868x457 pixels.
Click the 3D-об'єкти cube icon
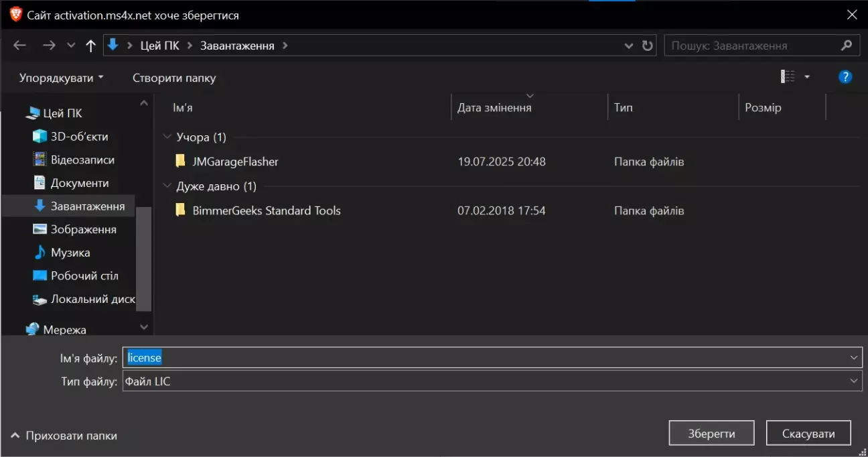coord(40,137)
